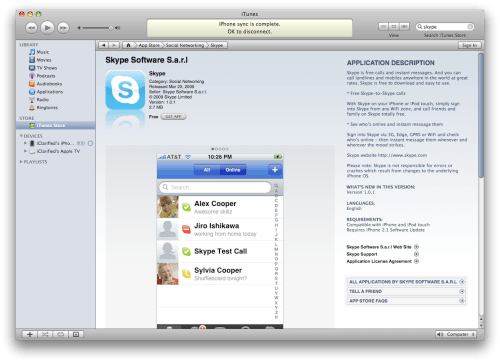Viewport: 500px width, 362px height.
Task: Click Tell a Friend
Action: 406,291
